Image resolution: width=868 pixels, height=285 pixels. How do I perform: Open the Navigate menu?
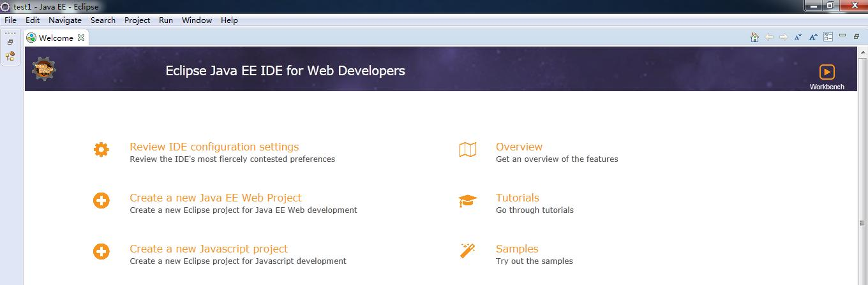click(65, 20)
